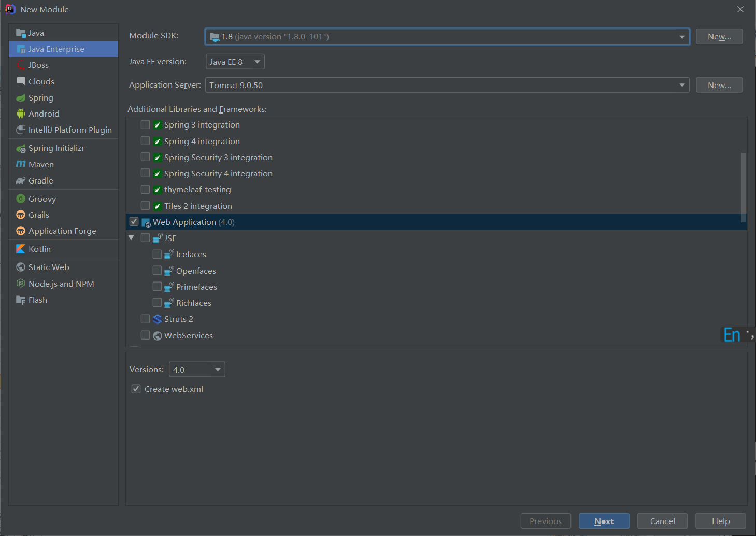This screenshot has height=536, width=756.
Task: Click the Help button
Action: [721, 521]
